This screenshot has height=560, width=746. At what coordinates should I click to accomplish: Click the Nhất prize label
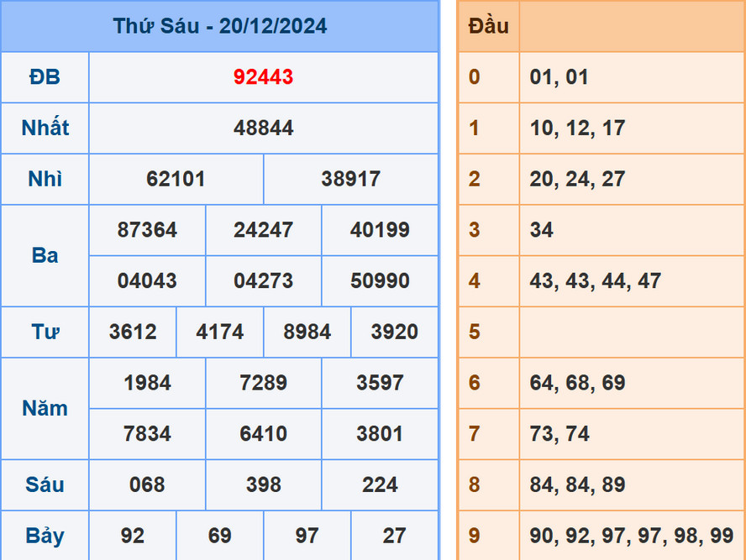point(45,128)
